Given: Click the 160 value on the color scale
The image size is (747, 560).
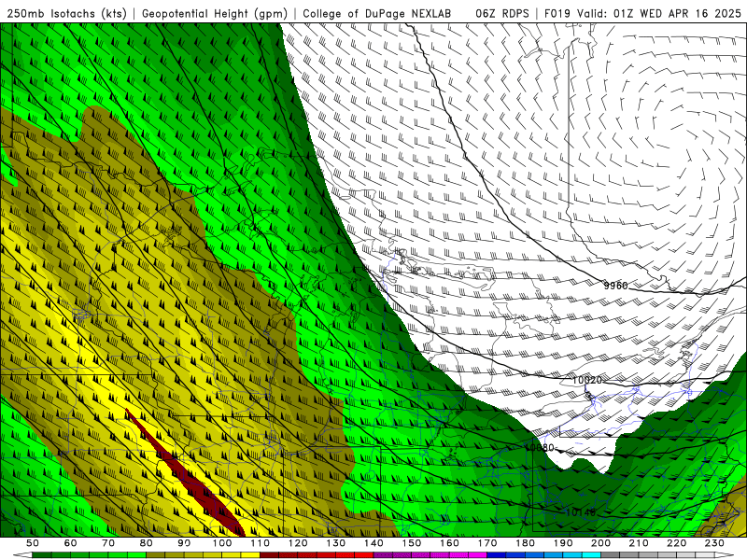Looking at the screenshot, I should click(x=450, y=543).
